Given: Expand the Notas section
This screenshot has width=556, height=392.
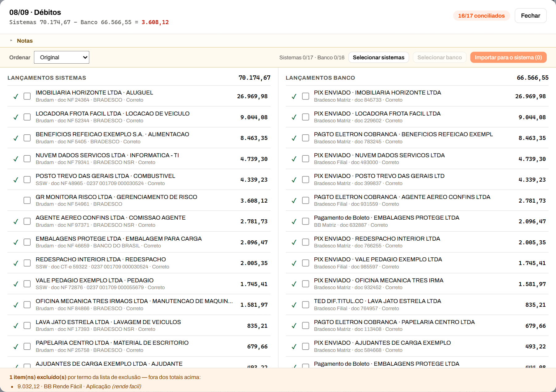Looking at the screenshot, I should point(25,41).
